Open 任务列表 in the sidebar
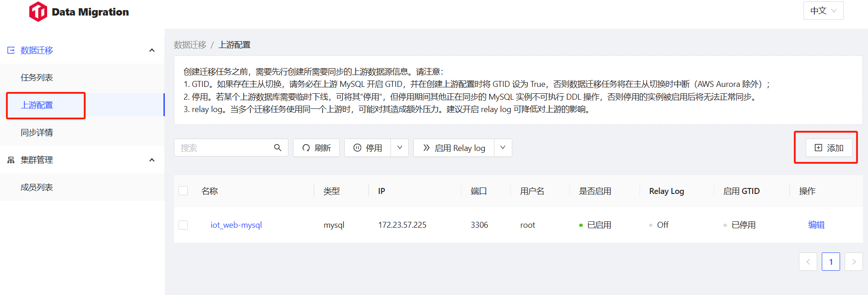 tap(37, 78)
